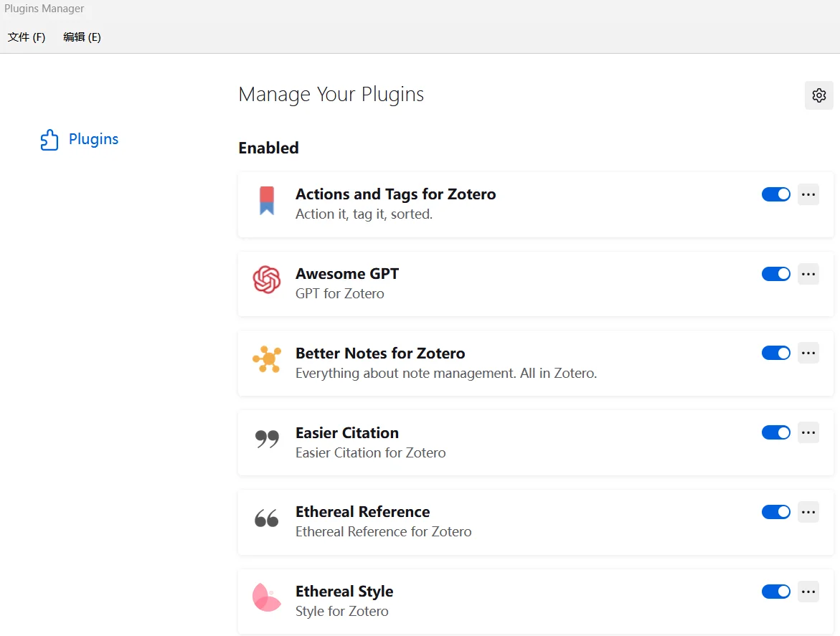This screenshot has height=636, width=840.
Task: Turn off the Awesome GPT toggle
Action: [x=775, y=274]
